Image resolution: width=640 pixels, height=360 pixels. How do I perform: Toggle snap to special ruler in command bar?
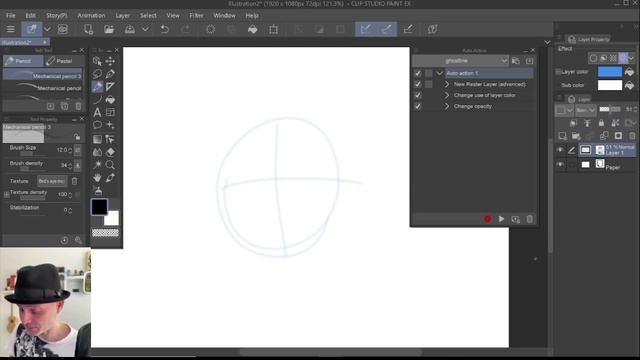click(x=386, y=29)
